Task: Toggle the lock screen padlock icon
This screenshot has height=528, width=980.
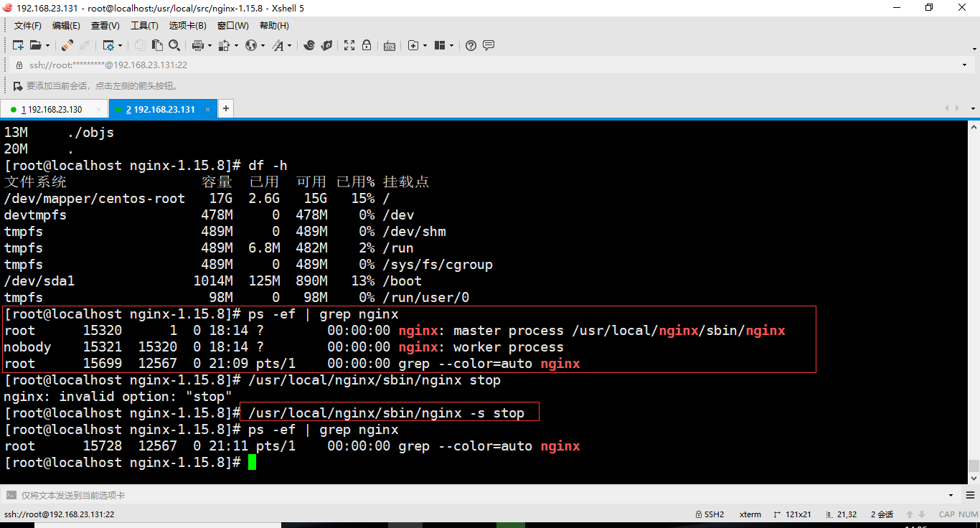Action: click(367, 45)
